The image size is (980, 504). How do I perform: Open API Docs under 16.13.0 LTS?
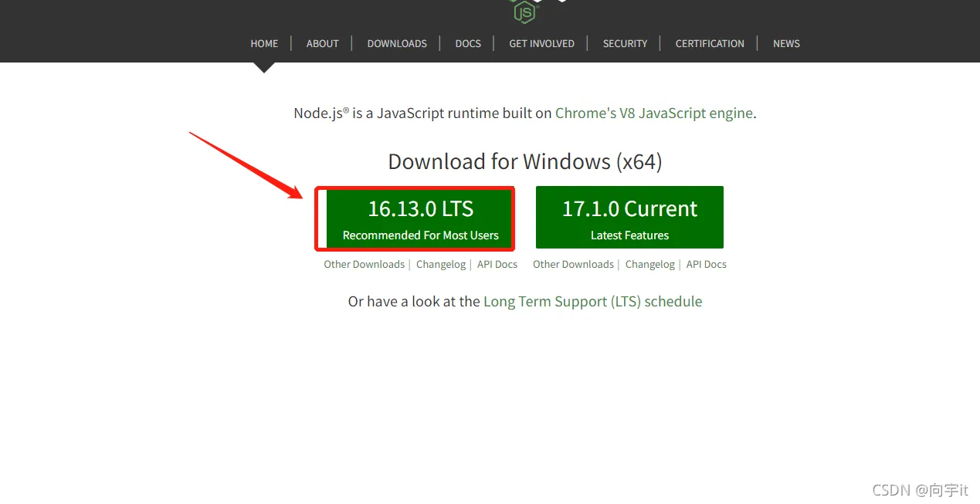497,265
